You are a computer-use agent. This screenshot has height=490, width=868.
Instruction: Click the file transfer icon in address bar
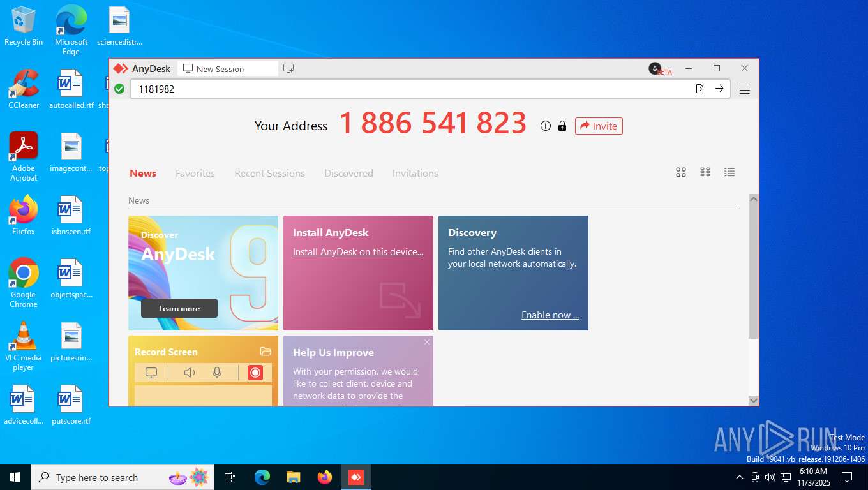coord(700,89)
